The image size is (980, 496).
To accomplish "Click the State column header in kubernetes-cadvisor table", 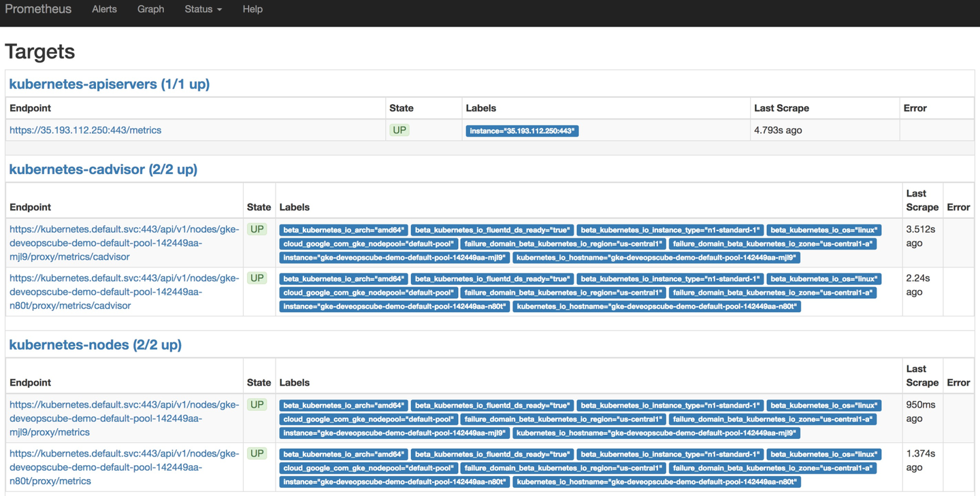I will click(x=259, y=207).
